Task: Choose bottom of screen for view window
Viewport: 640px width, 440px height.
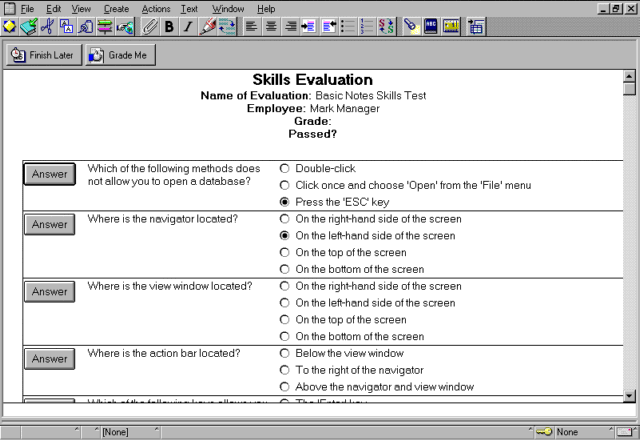Action: point(284,336)
